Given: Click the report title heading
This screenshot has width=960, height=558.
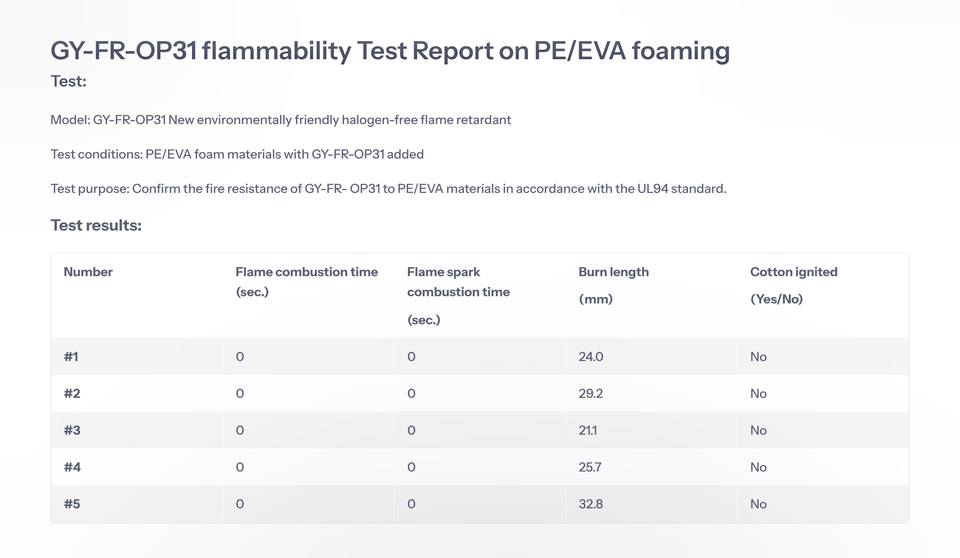Looking at the screenshot, I should coord(390,50).
